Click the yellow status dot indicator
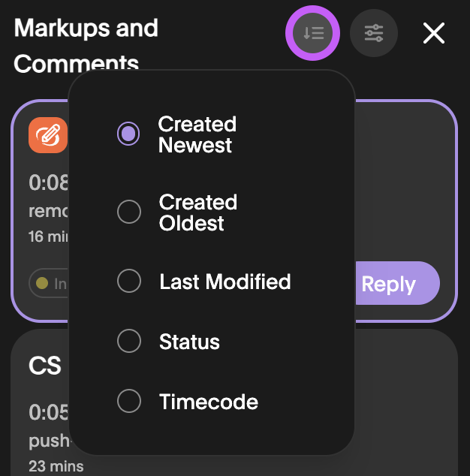This screenshot has width=470, height=476. pos(42,283)
